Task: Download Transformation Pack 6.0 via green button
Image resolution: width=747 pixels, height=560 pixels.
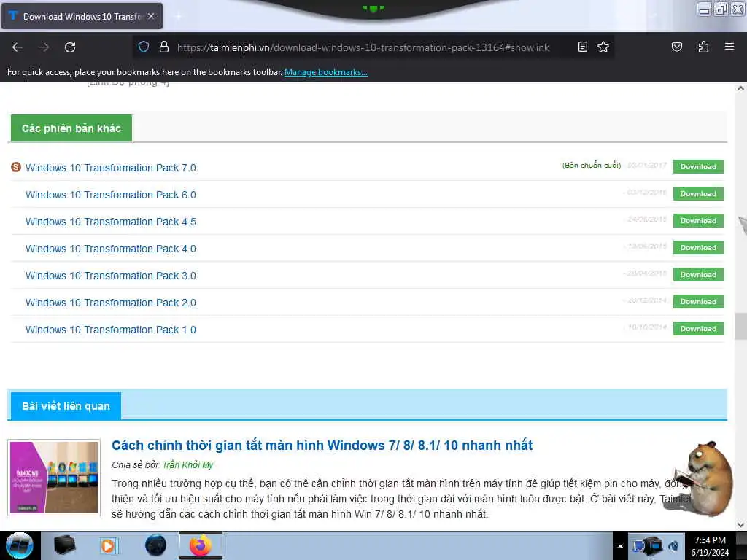Action: point(698,194)
